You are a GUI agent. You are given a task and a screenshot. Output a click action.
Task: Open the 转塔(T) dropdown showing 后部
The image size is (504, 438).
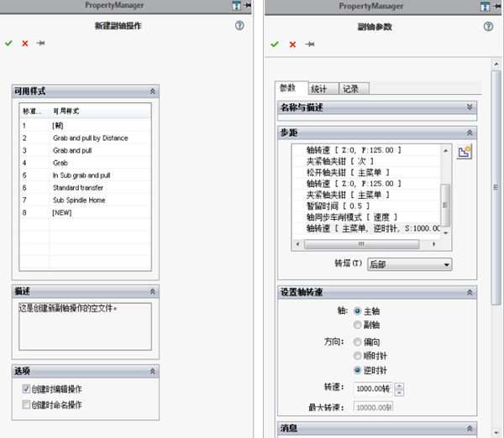pyautogui.click(x=409, y=264)
